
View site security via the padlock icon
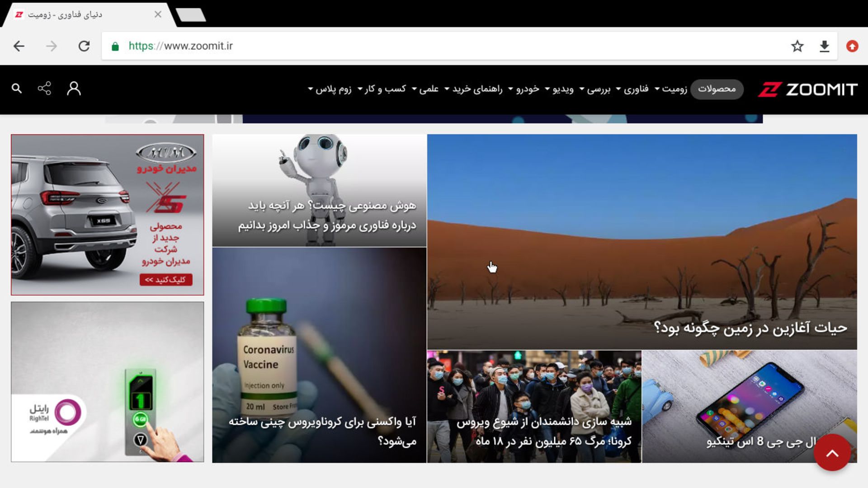[x=114, y=46]
